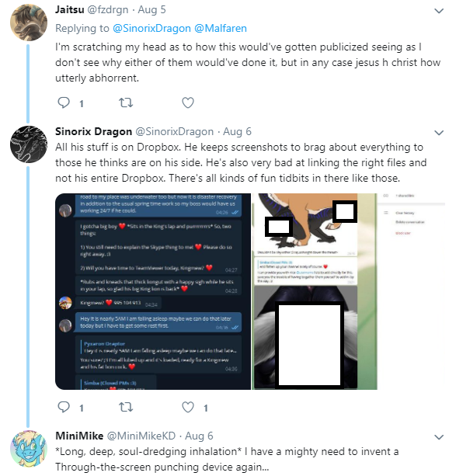Reply to Jaitsu's tweet via speech bubble
The height and width of the screenshot is (476, 456).
64,102
